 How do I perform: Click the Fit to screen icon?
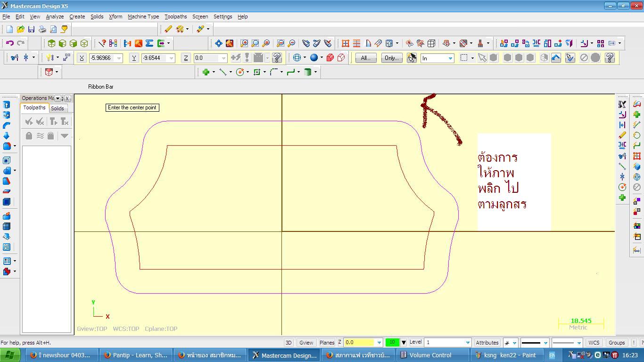click(218, 43)
